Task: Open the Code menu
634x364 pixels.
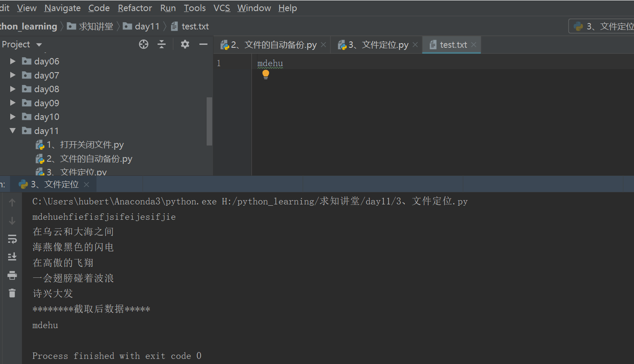Action: tap(99, 8)
